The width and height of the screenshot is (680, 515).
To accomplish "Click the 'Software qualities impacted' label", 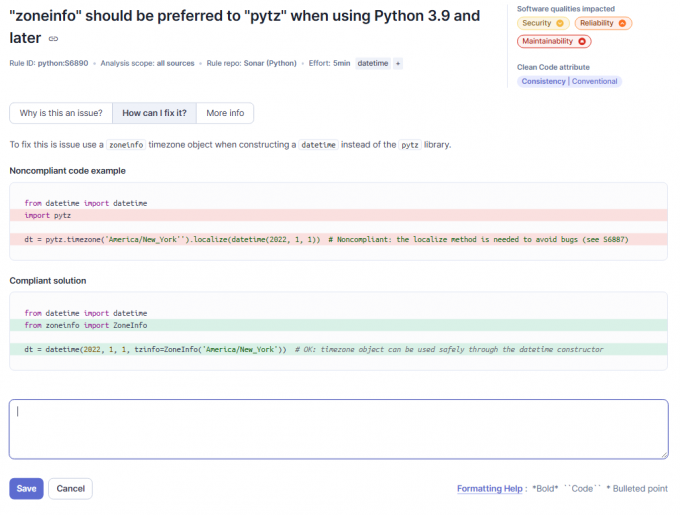I will [x=566, y=9].
